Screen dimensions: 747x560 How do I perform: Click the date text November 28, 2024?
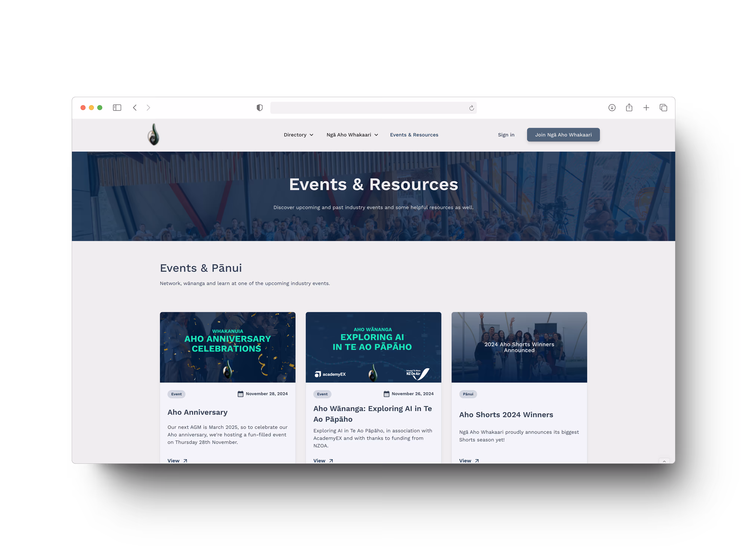267,393
